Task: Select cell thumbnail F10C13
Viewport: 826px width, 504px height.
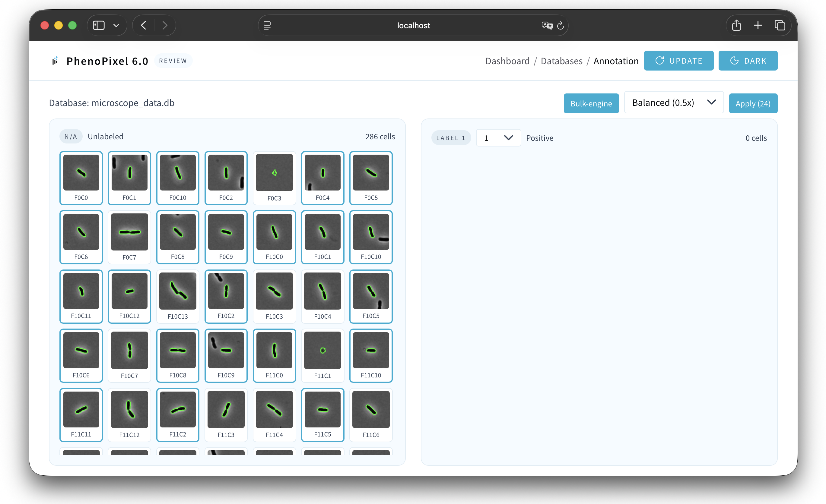Action: click(178, 291)
